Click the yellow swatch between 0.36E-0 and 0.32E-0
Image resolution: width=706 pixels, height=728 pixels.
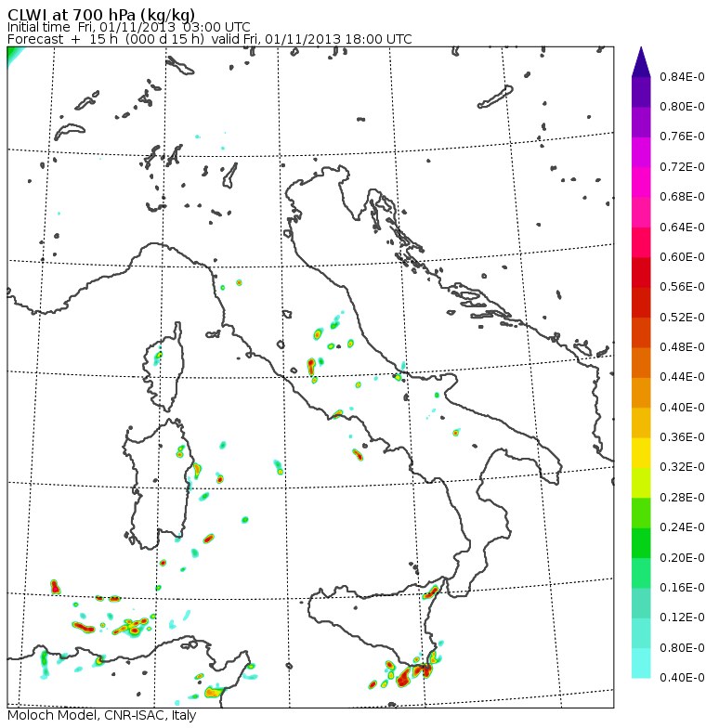(x=641, y=452)
